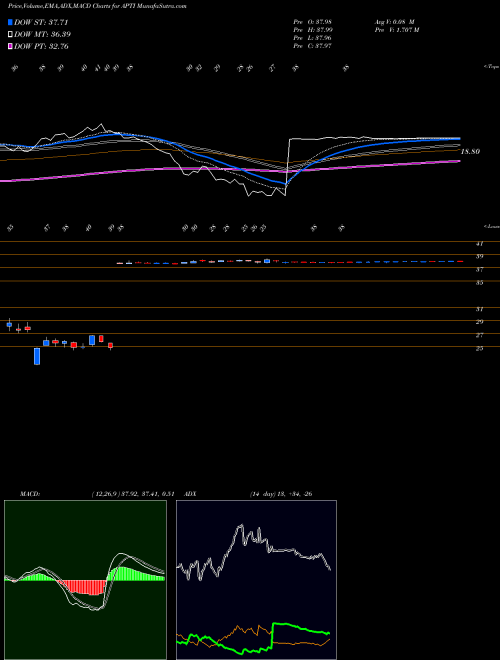Select the 'DOW ST: 37.71' legend text
This screenshot has width=500, height=660.
(x=41, y=23)
